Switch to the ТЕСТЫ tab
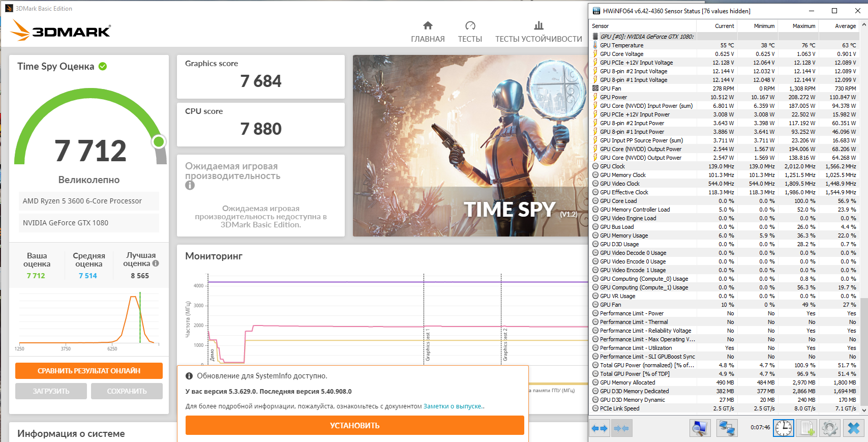 [x=470, y=32]
